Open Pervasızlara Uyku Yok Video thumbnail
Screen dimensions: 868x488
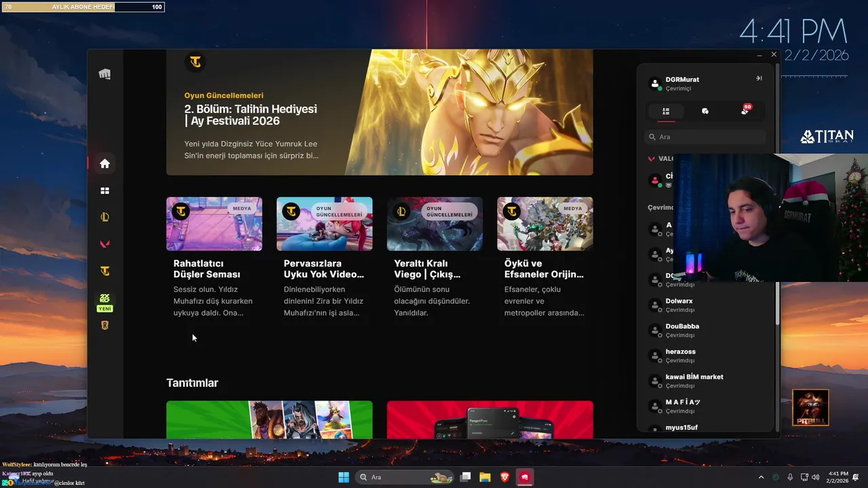(x=324, y=224)
